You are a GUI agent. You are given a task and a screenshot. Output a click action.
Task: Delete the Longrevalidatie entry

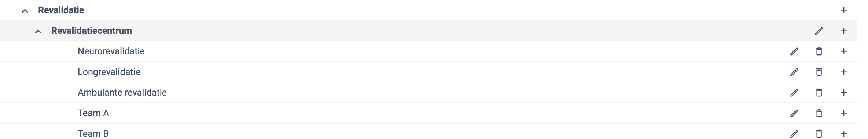pyautogui.click(x=819, y=72)
